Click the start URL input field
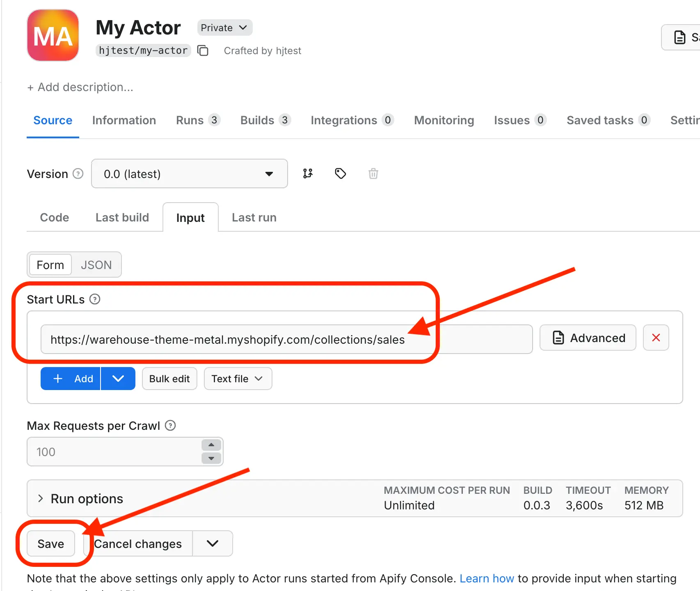This screenshot has height=591, width=700. [286, 339]
